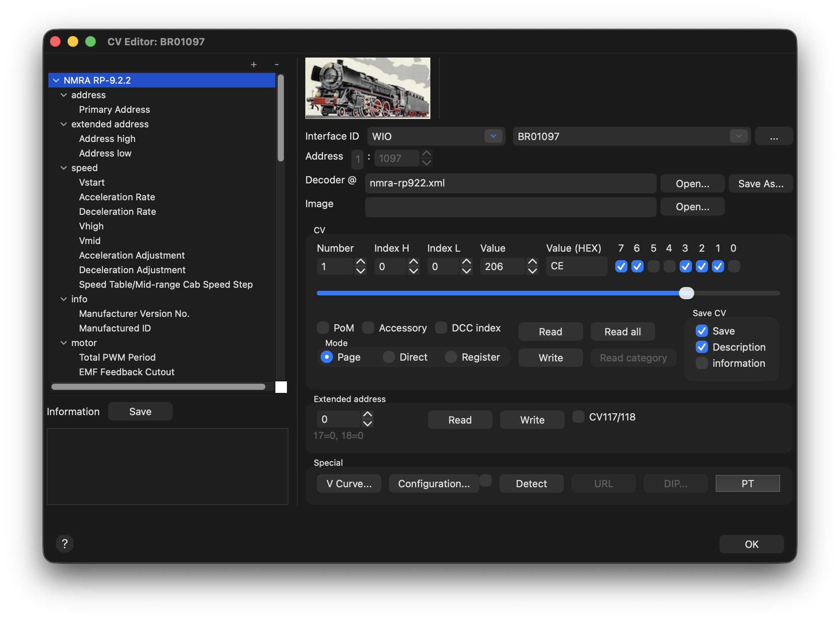
Task: Increment the CV Number stepper up arrow
Action: (x=361, y=262)
